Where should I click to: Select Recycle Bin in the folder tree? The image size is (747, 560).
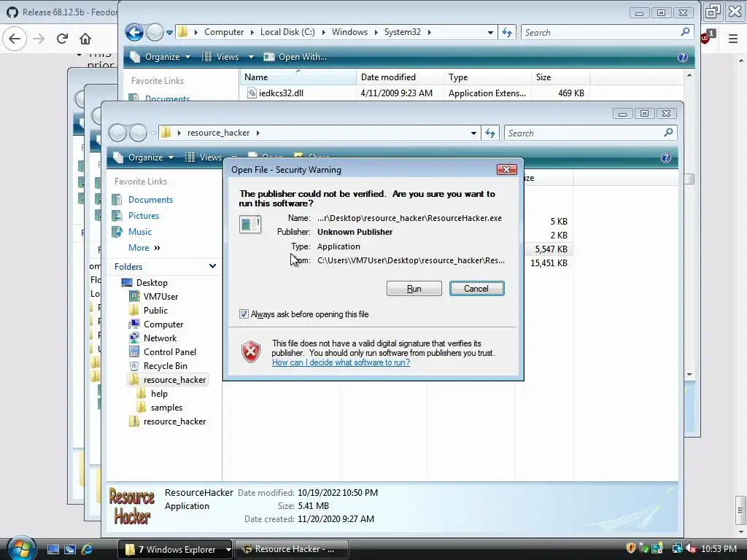pyautogui.click(x=166, y=366)
